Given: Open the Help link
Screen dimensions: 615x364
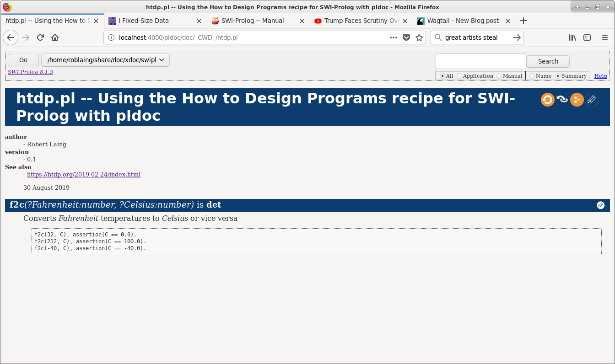Looking at the screenshot, I should tap(601, 76).
